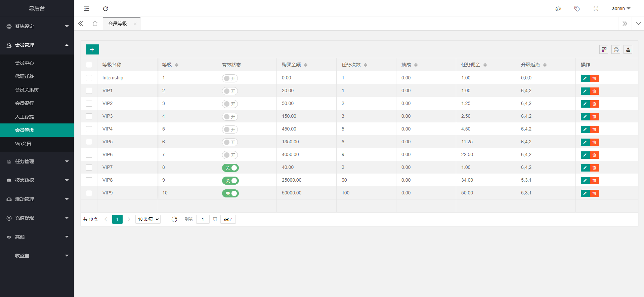The image size is (644, 297).
Task: Open the 10 条/页 page size dropdown
Action: [x=148, y=219]
